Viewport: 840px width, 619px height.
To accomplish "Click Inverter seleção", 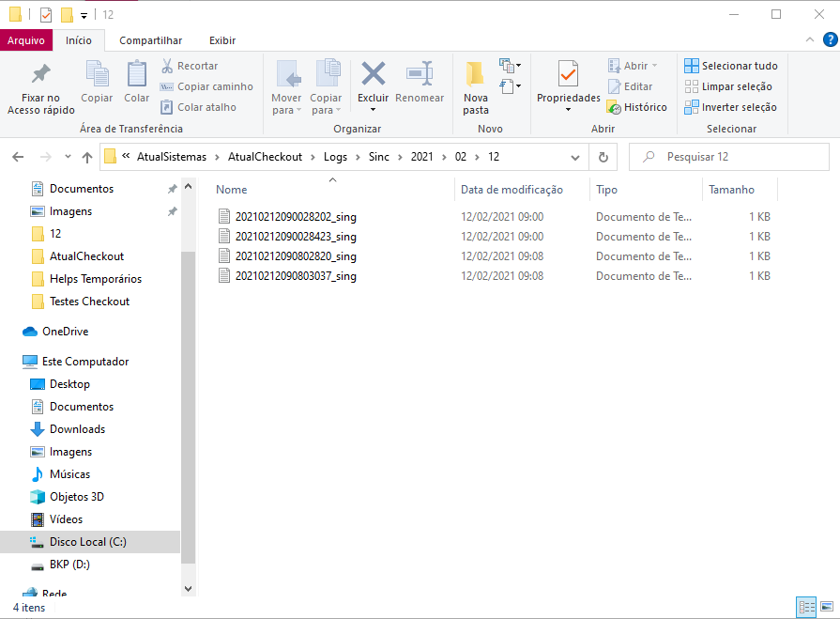I will tap(730, 107).
